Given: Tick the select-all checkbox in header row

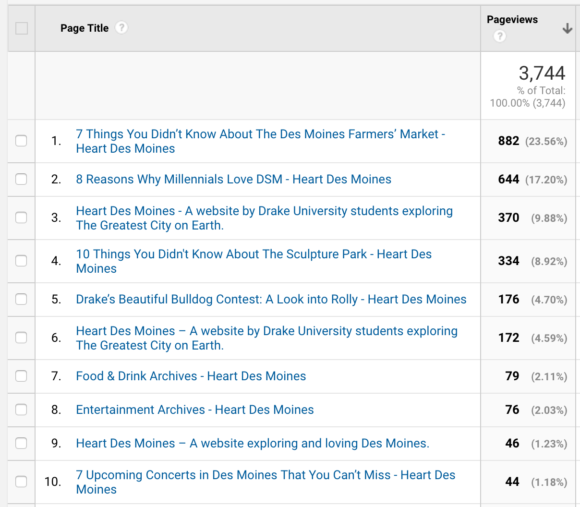Looking at the screenshot, I should (21, 28).
